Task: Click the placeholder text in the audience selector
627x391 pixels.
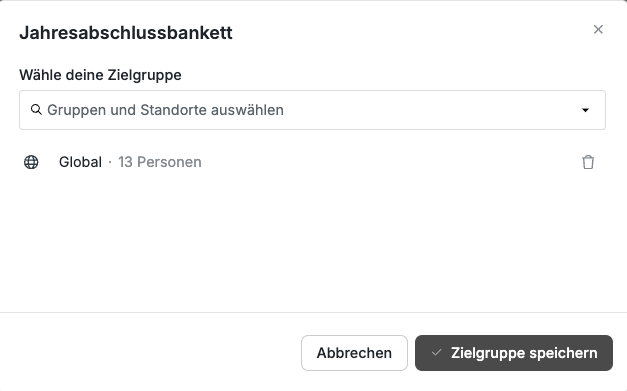Action: (166, 110)
